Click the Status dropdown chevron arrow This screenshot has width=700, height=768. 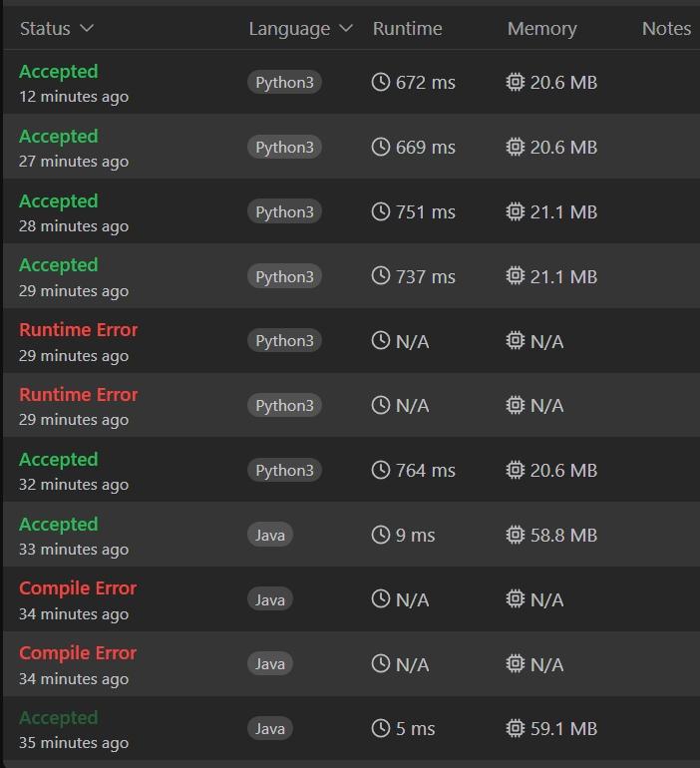point(87,29)
